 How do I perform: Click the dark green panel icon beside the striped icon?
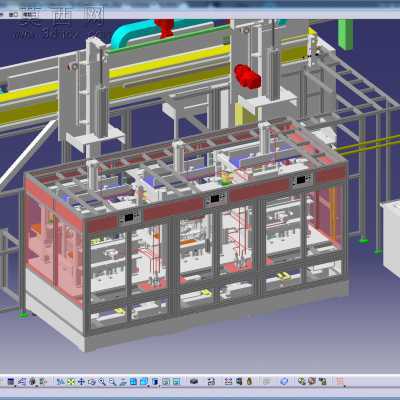pos(239,381)
